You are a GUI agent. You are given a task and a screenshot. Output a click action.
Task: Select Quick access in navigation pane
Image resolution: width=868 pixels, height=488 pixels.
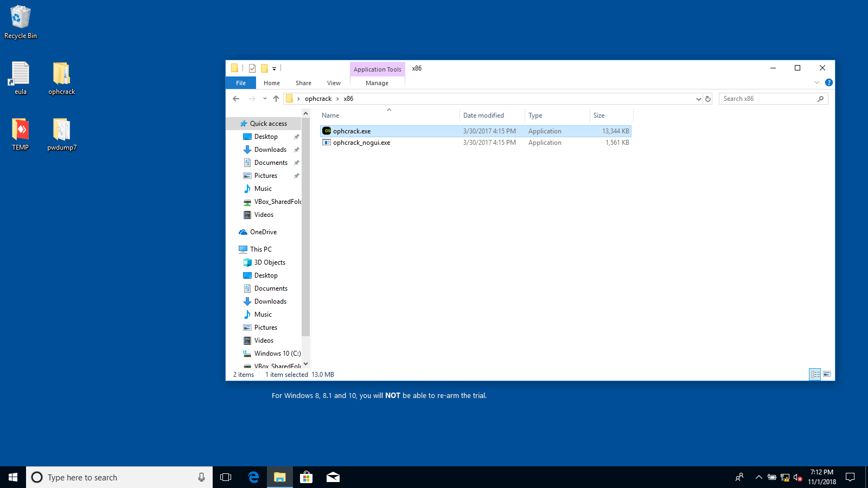click(x=263, y=124)
